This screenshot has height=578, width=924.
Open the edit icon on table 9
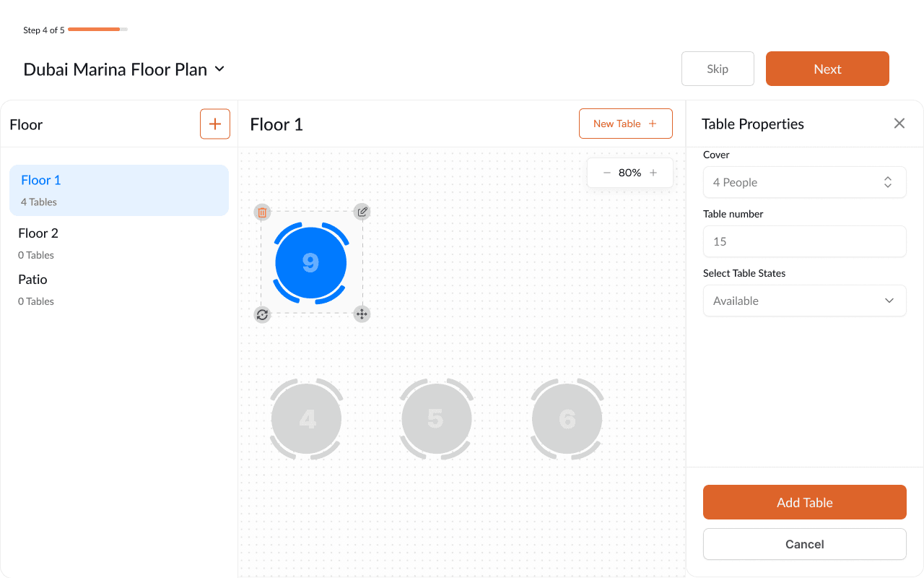pyautogui.click(x=362, y=211)
